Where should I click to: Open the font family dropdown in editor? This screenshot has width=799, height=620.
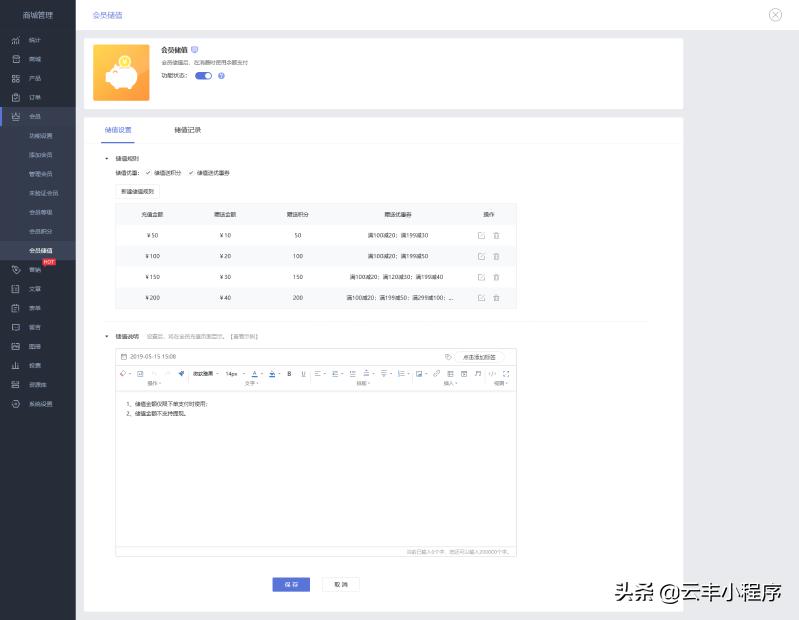tap(205, 374)
